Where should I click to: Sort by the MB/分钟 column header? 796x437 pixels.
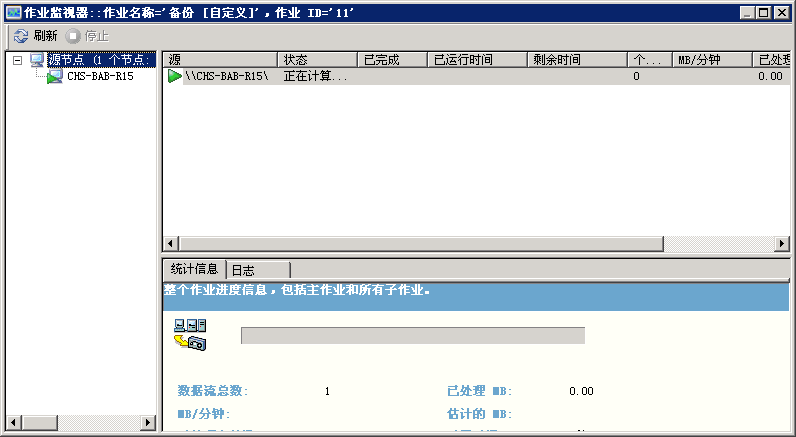712,60
